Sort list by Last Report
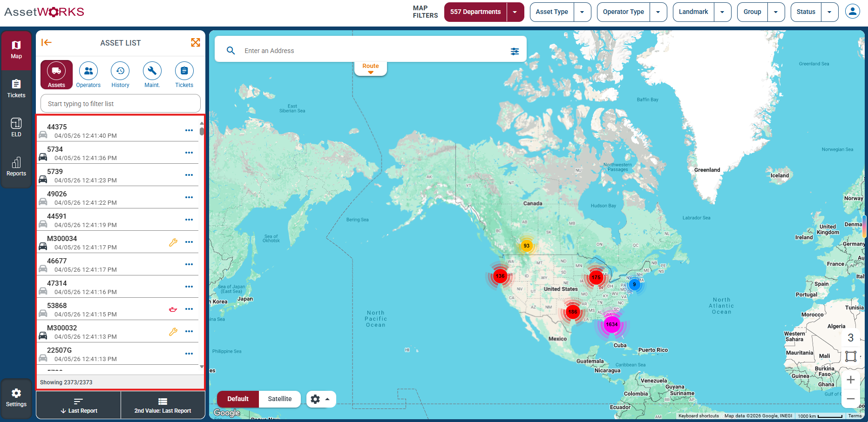The image size is (868, 422). click(79, 405)
